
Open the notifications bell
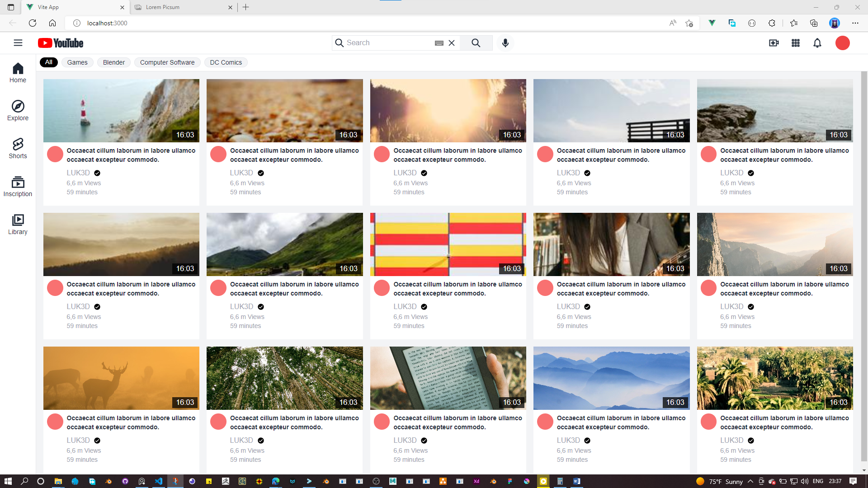coord(817,43)
